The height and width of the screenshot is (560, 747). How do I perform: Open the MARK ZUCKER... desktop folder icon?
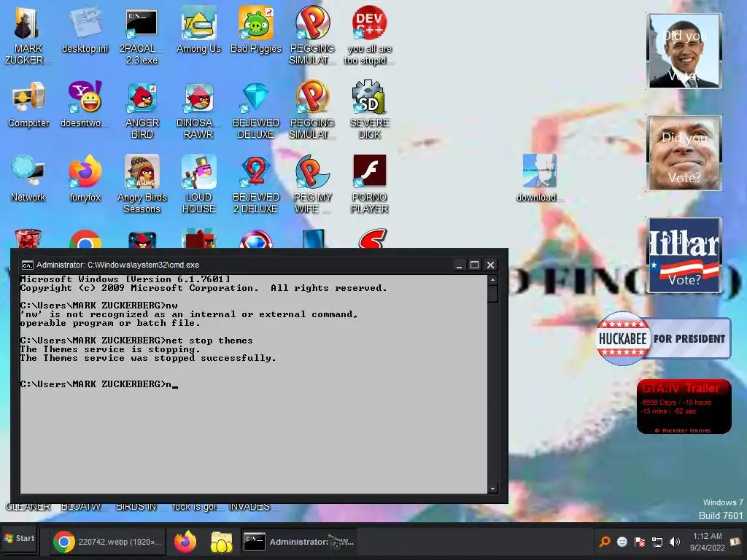point(28,36)
